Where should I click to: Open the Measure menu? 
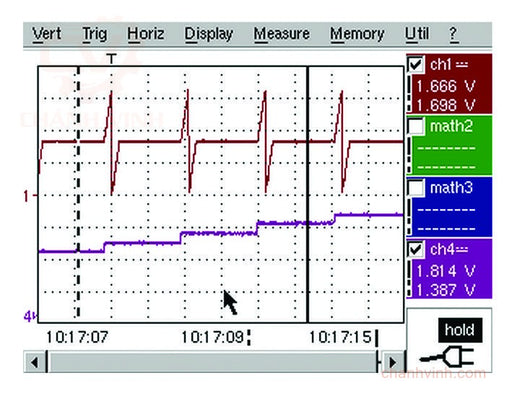[x=282, y=34]
